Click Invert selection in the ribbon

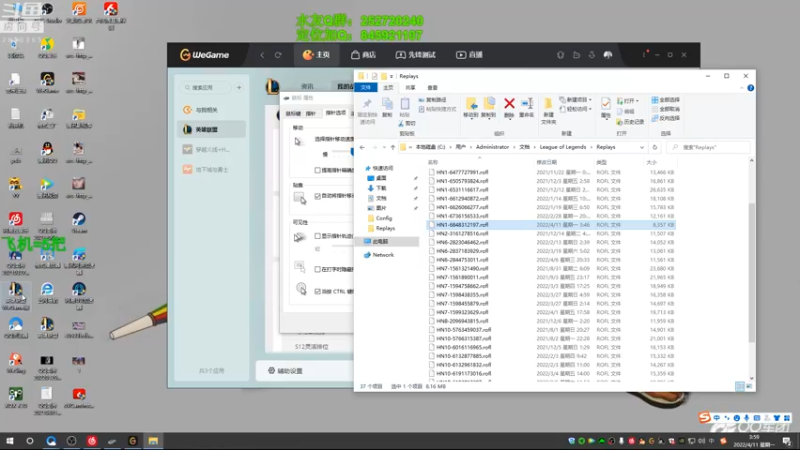pyautogui.click(x=665, y=118)
